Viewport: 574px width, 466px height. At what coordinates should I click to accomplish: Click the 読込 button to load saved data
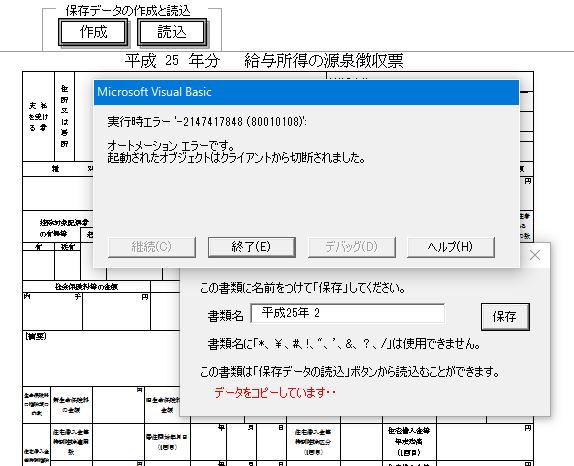pos(172,32)
